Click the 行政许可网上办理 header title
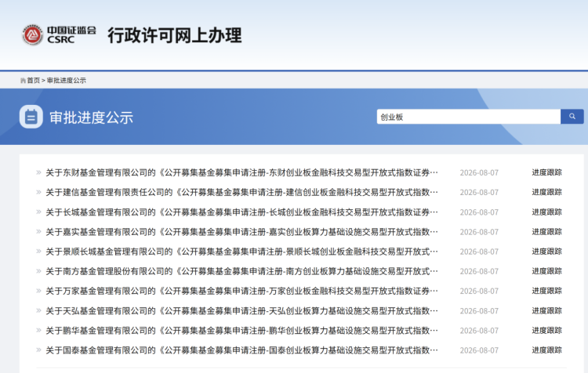The image size is (588, 373). [175, 35]
